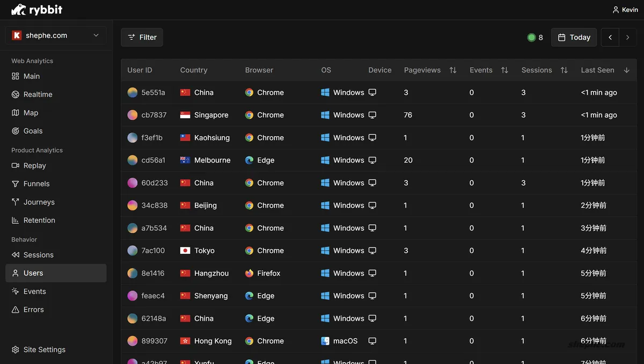Image resolution: width=644 pixels, height=364 pixels.
Task: Sort by Last Seen descending arrow
Action: pos(627,70)
